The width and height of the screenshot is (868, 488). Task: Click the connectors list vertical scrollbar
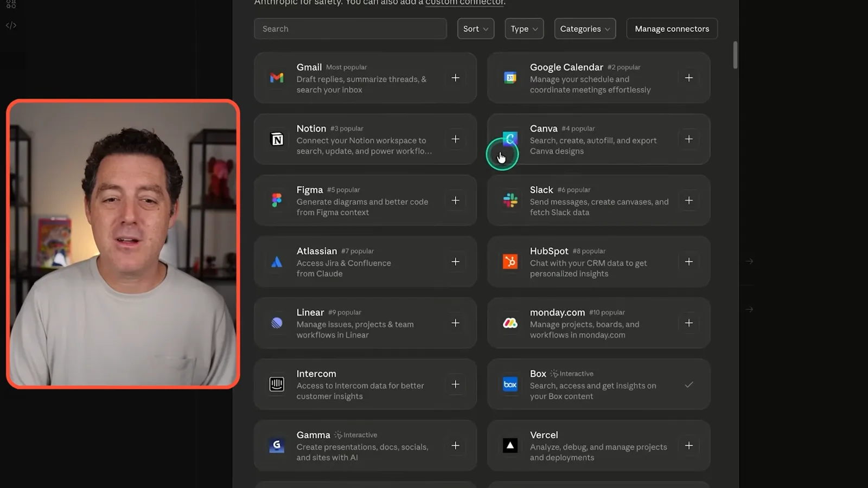click(735, 55)
